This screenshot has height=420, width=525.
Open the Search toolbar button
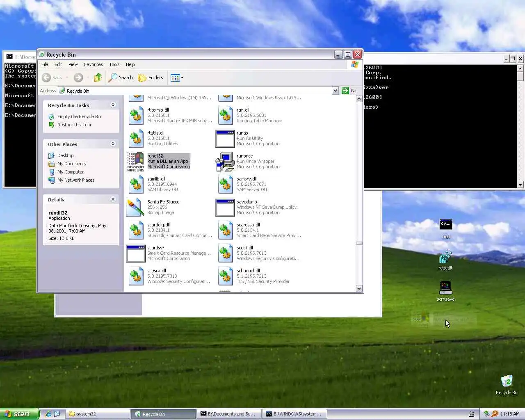tap(121, 78)
